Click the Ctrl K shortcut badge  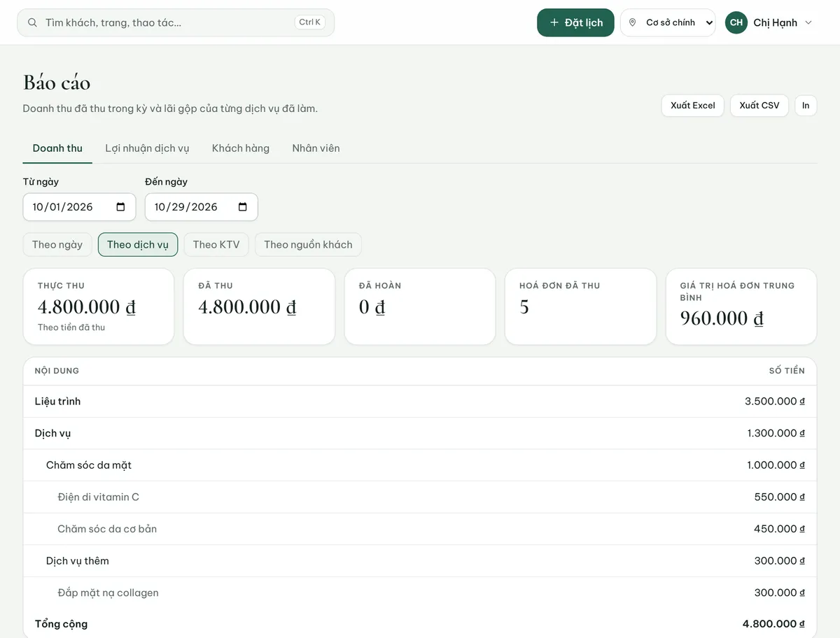pos(309,22)
